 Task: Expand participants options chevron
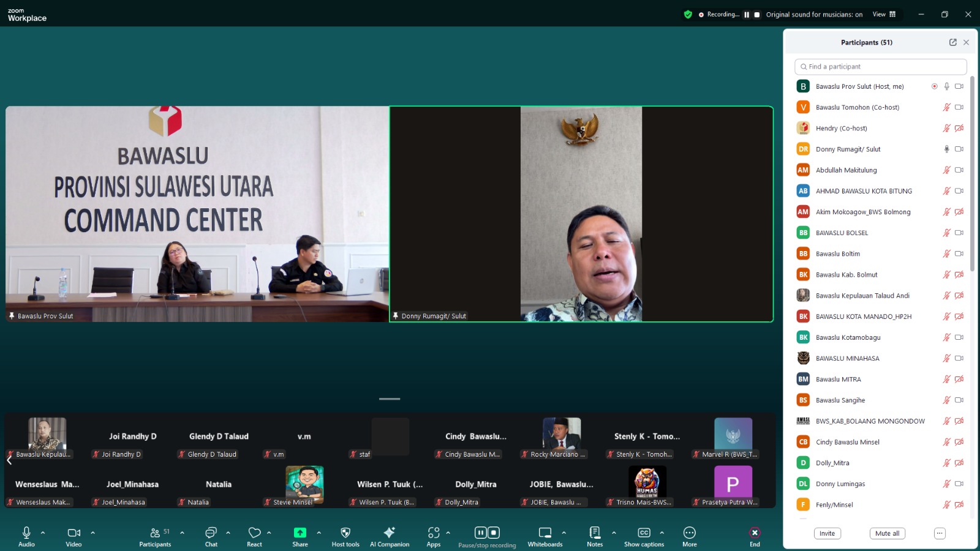[x=182, y=533]
